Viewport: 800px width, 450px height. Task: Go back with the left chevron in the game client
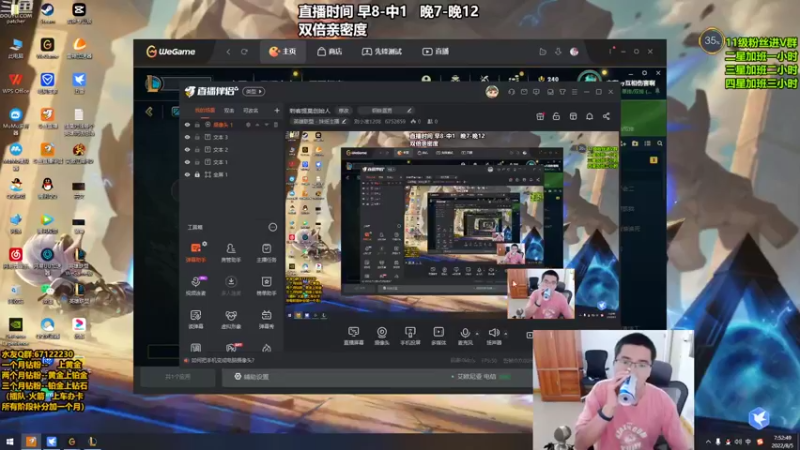point(149,111)
